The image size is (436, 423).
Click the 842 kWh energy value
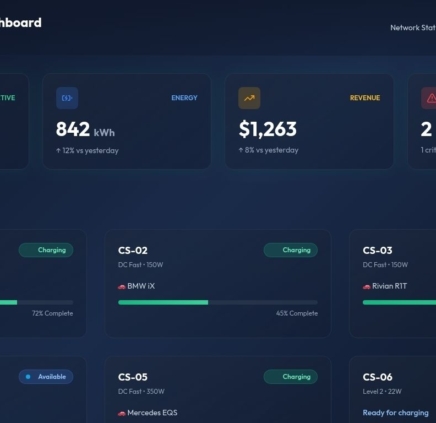(85, 129)
